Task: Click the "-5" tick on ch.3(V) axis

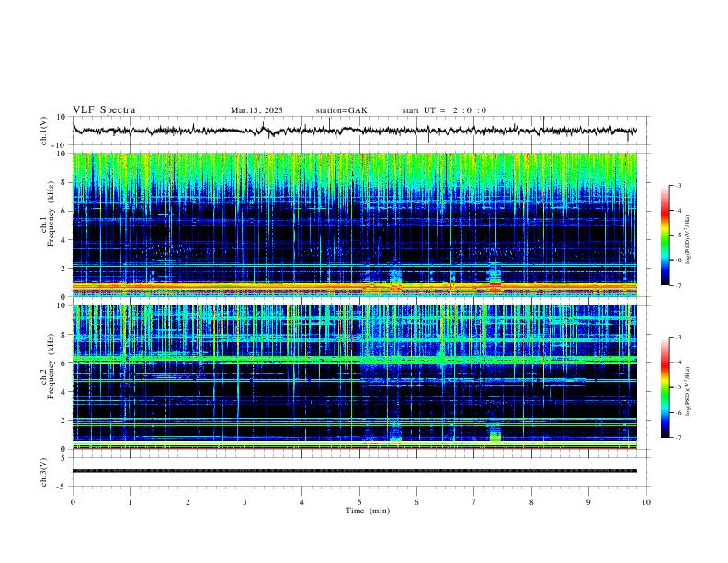Action: (x=63, y=487)
